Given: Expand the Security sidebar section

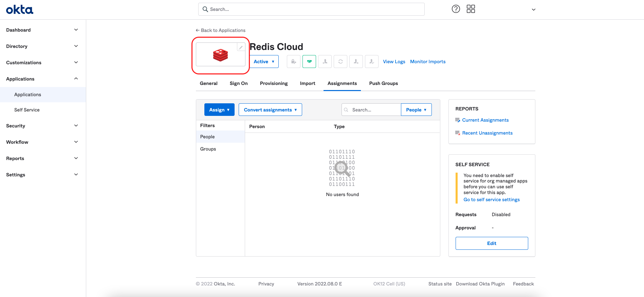Looking at the screenshot, I should coord(42,126).
